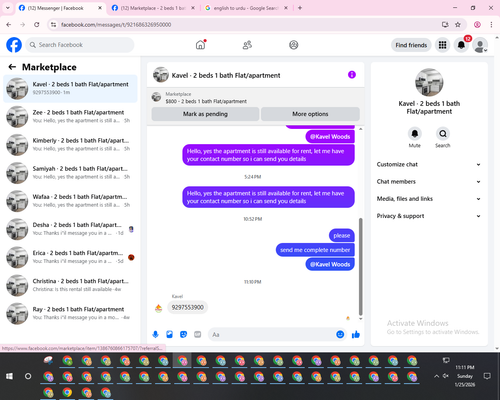This screenshot has width=500, height=400.
Task: Open the Windows notification center icon
Action: pyautogui.click(x=487, y=376)
